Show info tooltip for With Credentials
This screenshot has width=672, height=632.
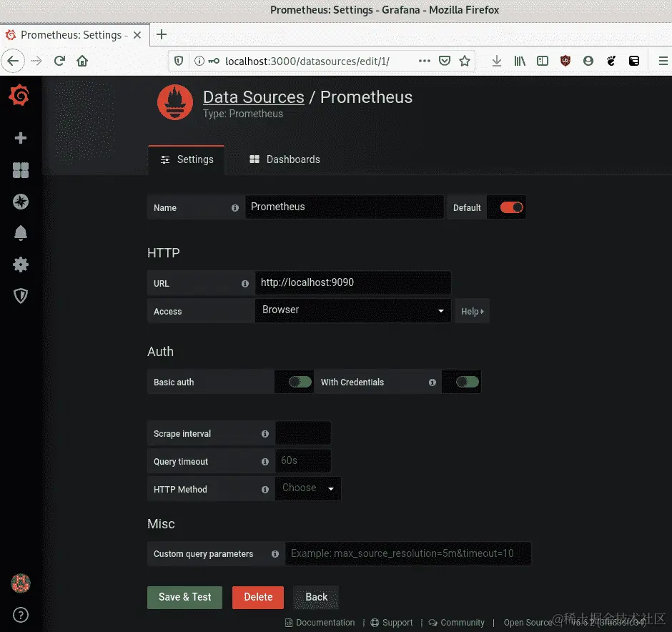[x=433, y=382]
